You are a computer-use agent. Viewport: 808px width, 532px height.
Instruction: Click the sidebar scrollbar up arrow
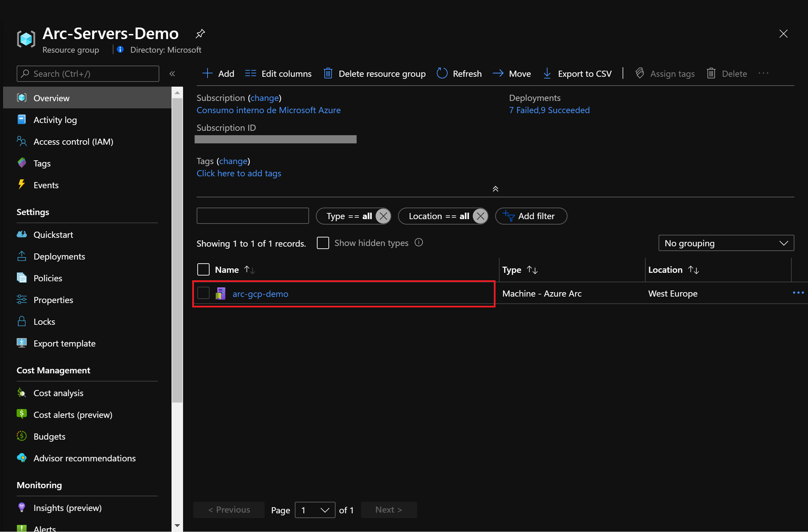pos(177,92)
